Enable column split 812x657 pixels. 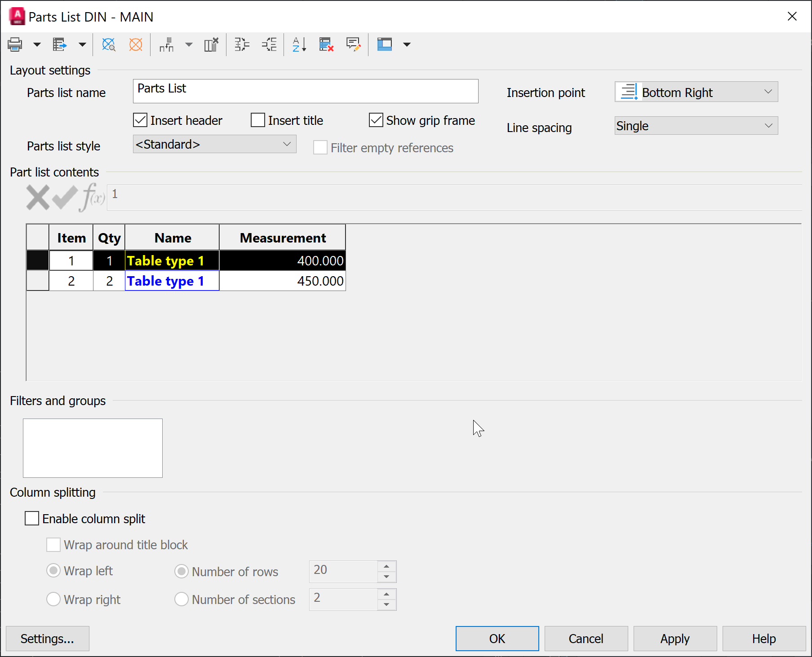pos(31,518)
